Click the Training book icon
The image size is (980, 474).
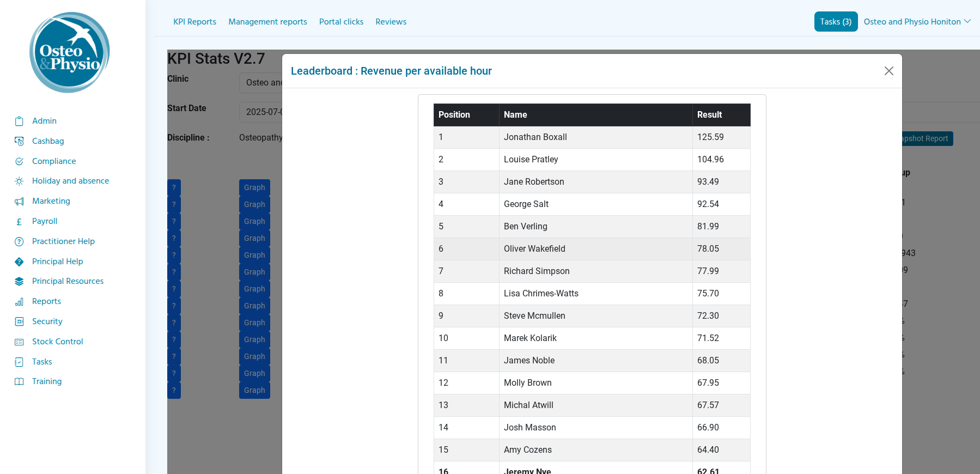tap(19, 381)
